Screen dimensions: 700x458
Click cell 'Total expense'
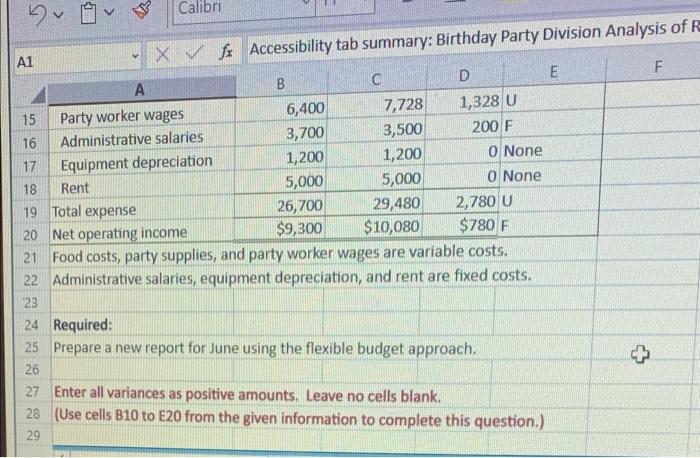tap(94, 210)
